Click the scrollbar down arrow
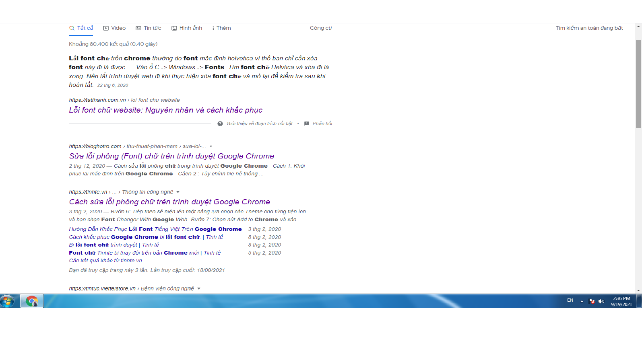 (x=638, y=290)
